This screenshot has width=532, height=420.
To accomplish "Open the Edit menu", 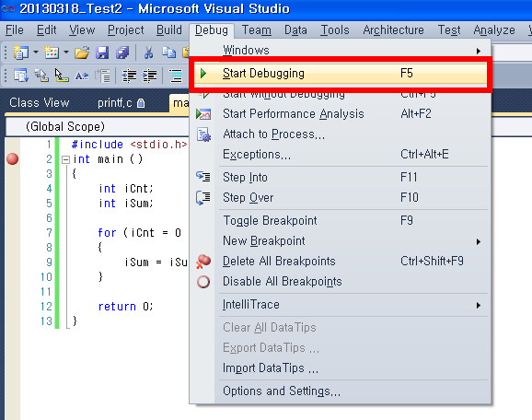I will click(47, 30).
